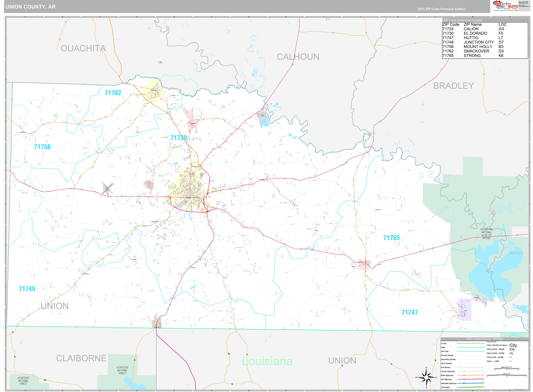This screenshot has height=392, width=533.
Task: Click the Felsenthal National Wildlife Refuge label
Action: click(x=487, y=234)
